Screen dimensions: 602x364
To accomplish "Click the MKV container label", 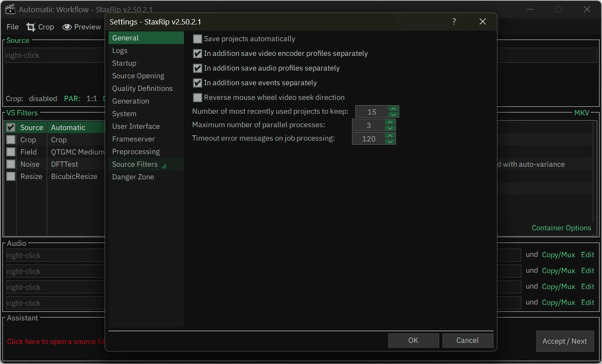I will tap(582, 113).
